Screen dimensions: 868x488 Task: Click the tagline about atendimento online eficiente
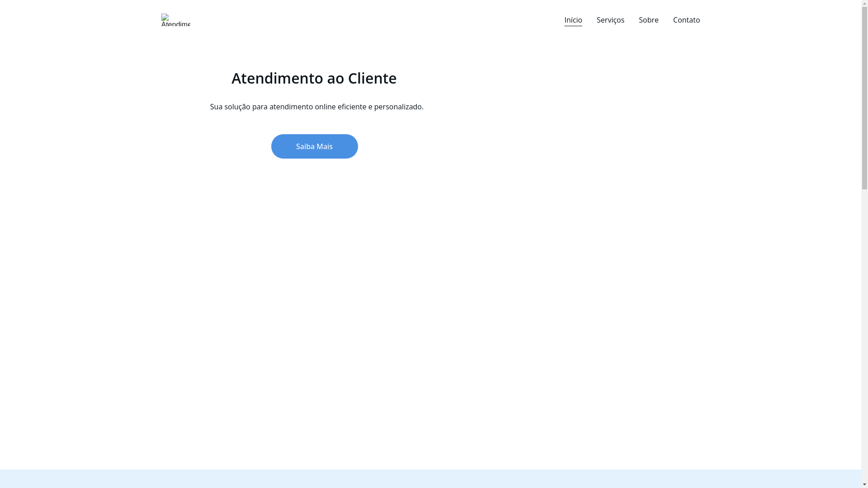click(x=316, y=107)
